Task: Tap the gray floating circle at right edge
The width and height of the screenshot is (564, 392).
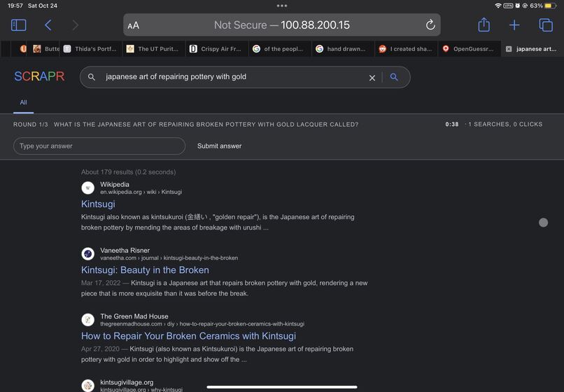Action: (x=543, y=223)
